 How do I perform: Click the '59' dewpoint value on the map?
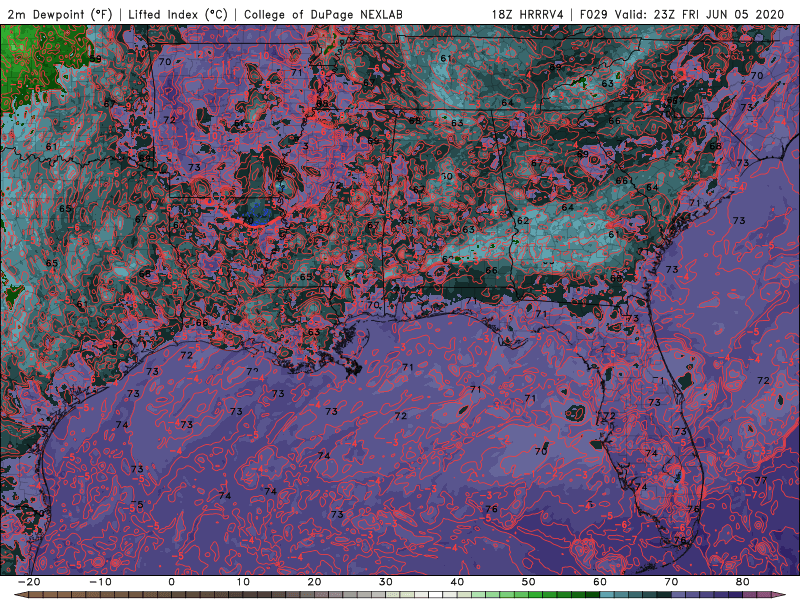95,59
